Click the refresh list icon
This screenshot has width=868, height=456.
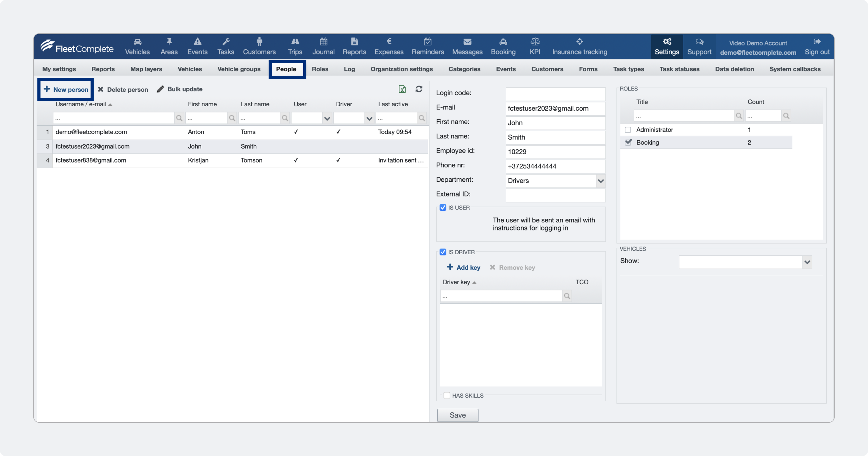coord(419,89)
